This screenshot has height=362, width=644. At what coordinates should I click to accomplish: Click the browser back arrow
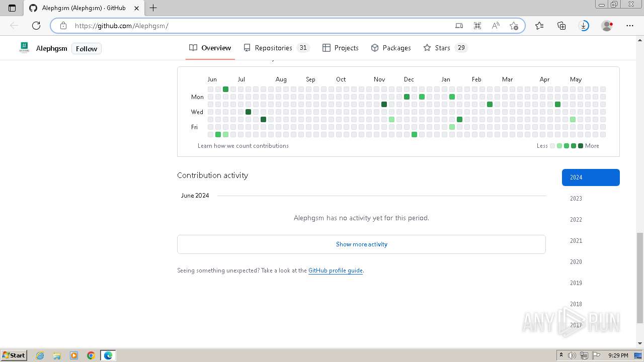[14, 26]
